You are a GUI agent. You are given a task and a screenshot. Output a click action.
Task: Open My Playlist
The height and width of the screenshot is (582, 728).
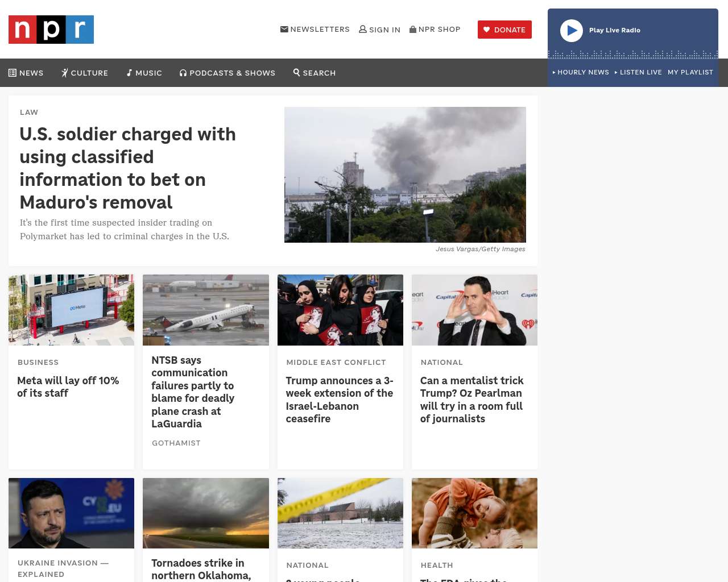[x=690, y=72]
